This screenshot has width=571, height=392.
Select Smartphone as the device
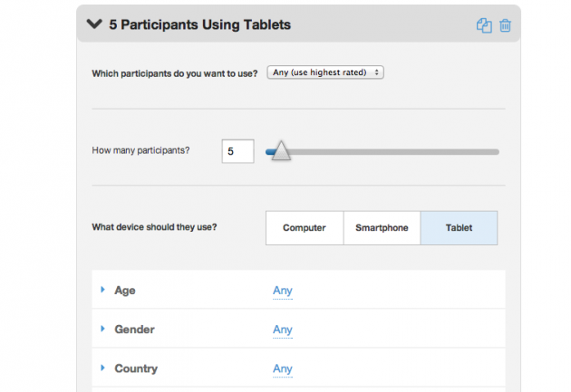pos(382,228)
